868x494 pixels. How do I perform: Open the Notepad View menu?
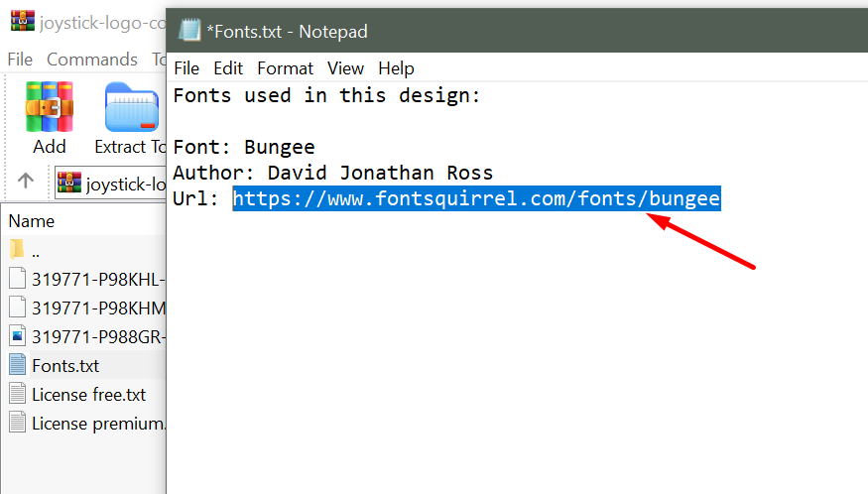click(x=345, y=68)
